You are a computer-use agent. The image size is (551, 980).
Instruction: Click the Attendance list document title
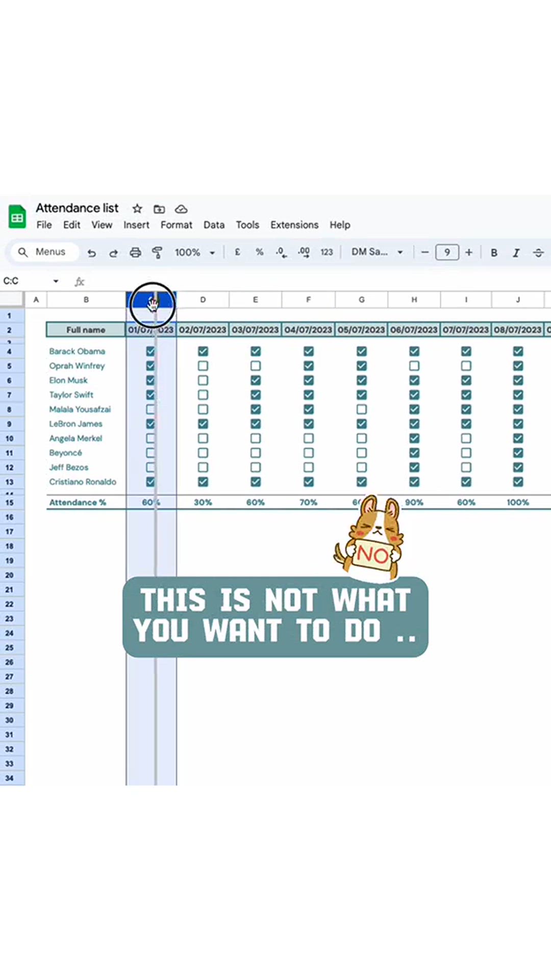click(77, 208)
